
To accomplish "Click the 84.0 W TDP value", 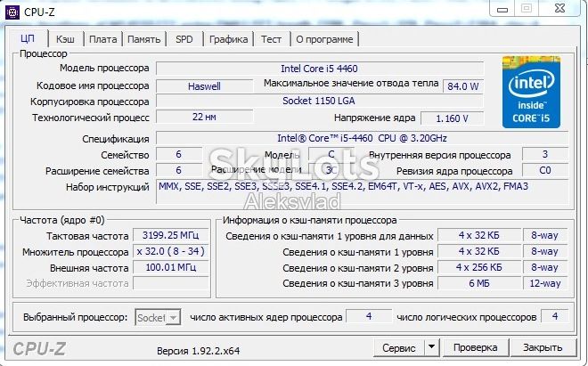I will click(463, 86).
